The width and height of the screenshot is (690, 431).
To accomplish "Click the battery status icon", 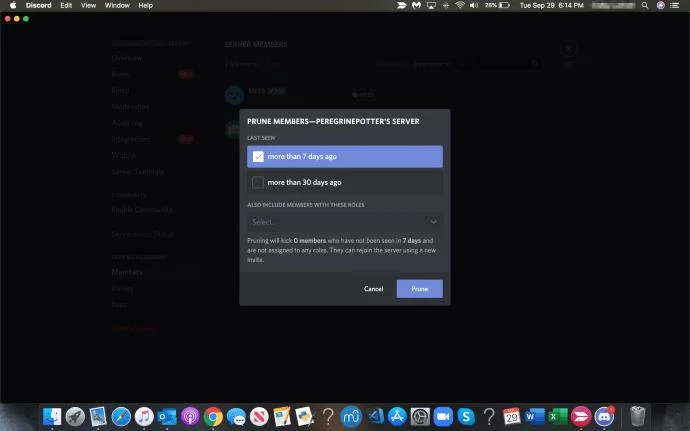I will 504,5.
